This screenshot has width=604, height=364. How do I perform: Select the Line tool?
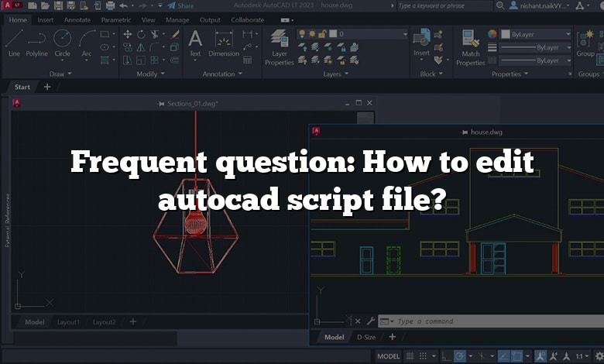click(x=14, y=43)
